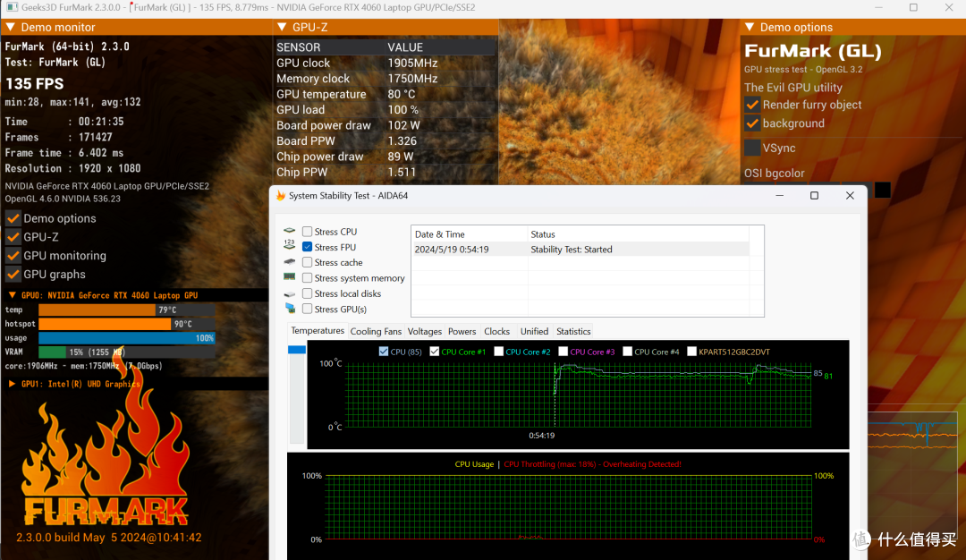966x560 pixels.
Task: Minimize the AIDA64 System Stability Test window
Action: pyautogui.click(x=779, y=195)
